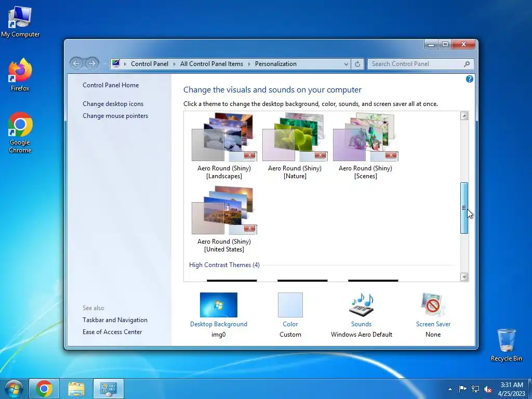
Task: Go to Control Panel breadcrumb
Action: 150,64
